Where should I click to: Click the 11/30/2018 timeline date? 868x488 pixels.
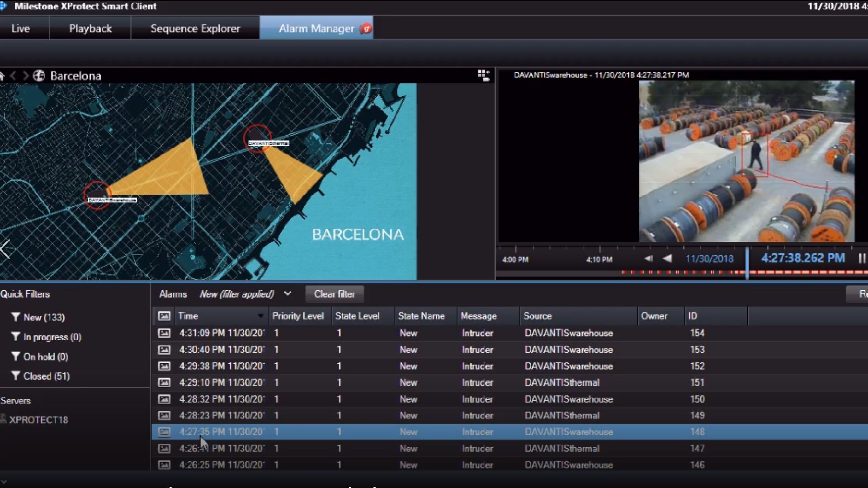[x=709, y=259]
